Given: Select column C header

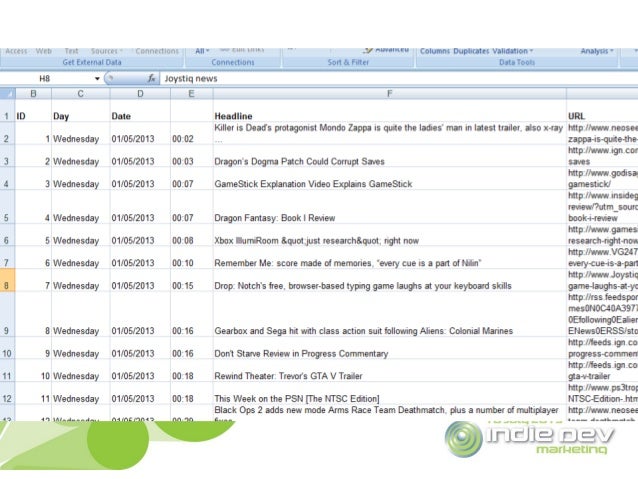Looking at the screenshot, I should click(x=81, y=94).
